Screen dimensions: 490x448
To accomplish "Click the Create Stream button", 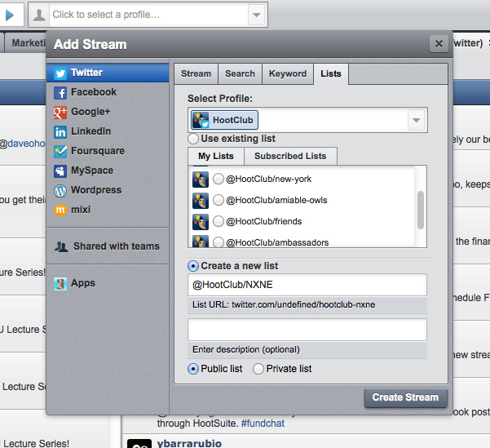I will tap(405, 397).
